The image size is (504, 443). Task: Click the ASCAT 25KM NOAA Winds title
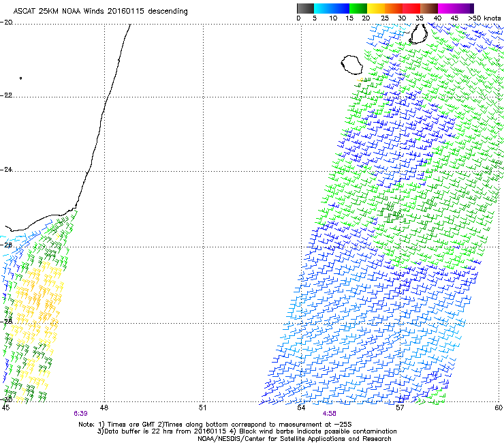coord(100,11)
